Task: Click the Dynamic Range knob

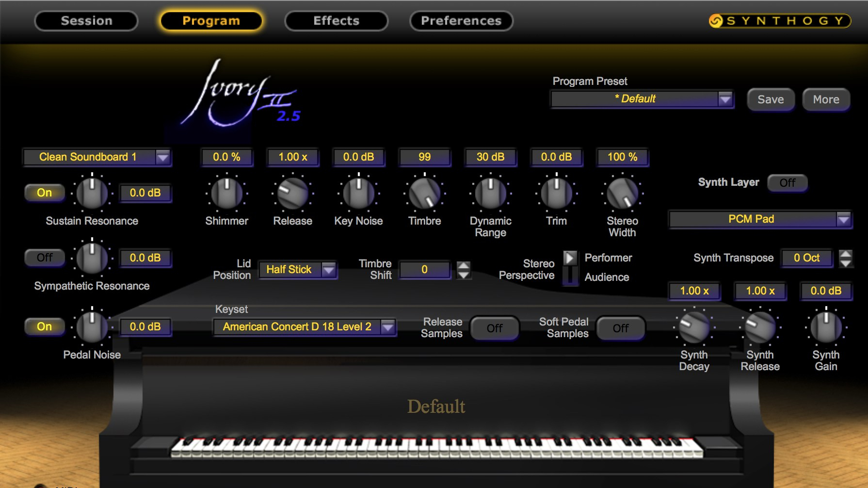Action: coord(490,193)
